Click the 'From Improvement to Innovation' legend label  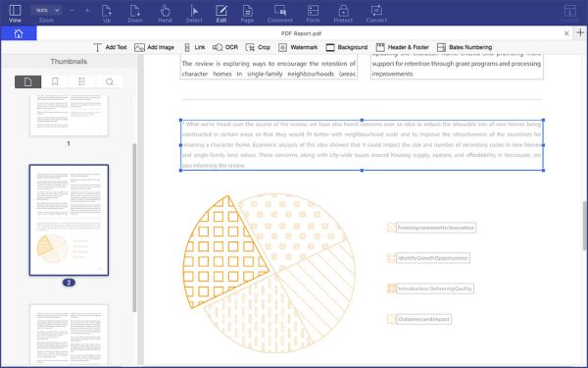click(436, 228)
